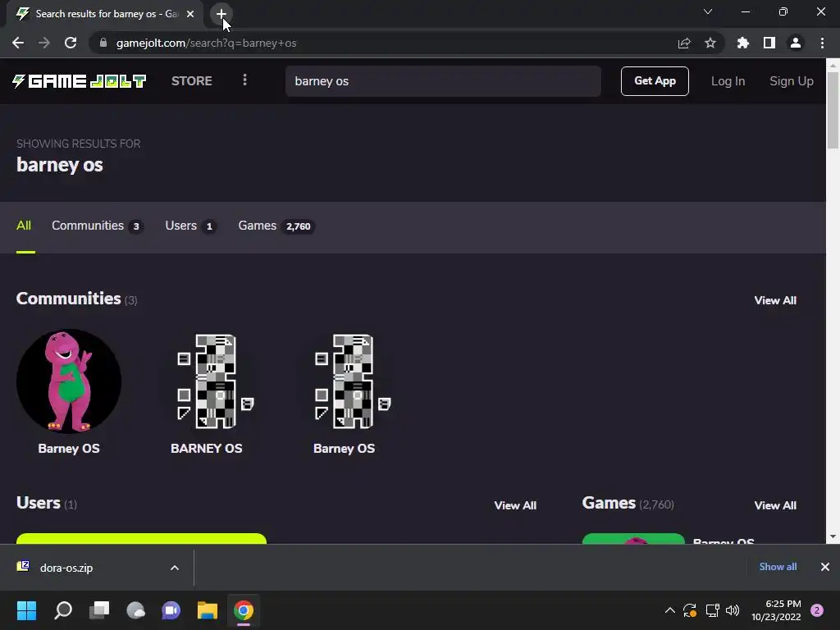Open a new browser tab
Image resolution: width=840 pixels, height=630 pixels.
(x=221, y=14)
